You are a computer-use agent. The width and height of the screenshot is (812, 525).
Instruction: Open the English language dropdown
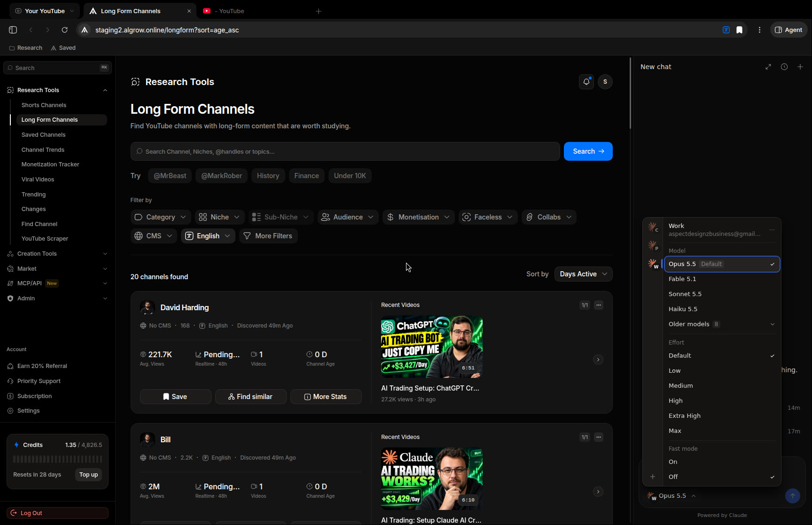tap(208, 236)
